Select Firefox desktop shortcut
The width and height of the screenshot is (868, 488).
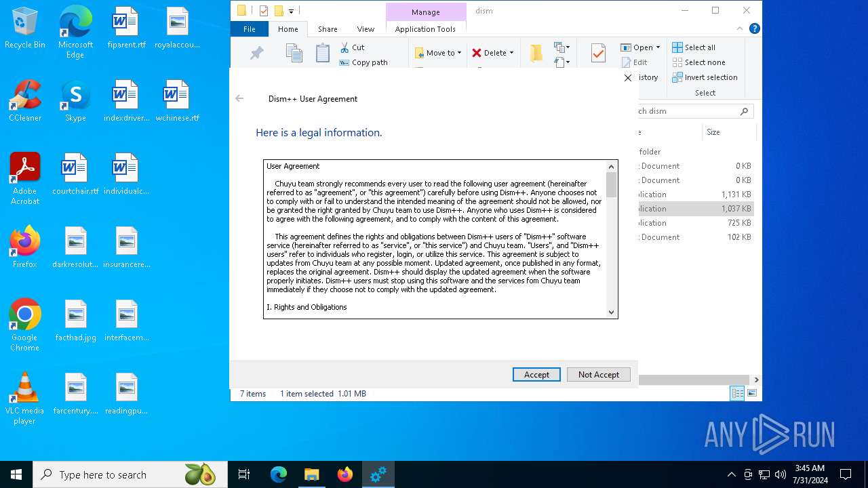(x=25, y=247)
